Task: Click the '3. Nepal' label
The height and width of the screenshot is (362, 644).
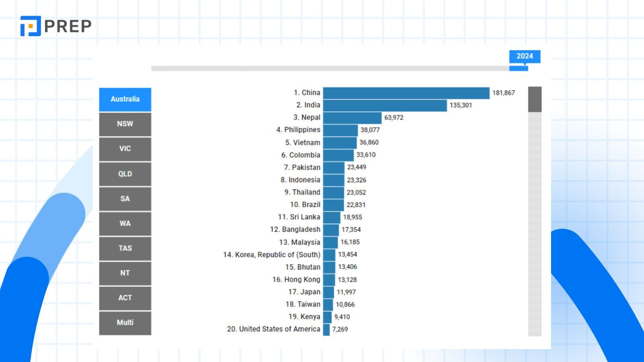Action: pyautogui.click(x=307, y=118)
